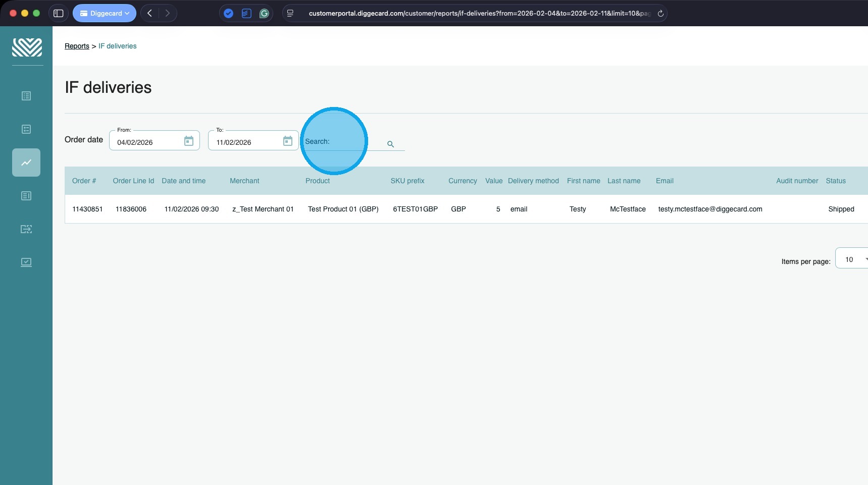Image resolution: width=868 pixels, height=485 pixels.
Task: Click the testy.mctestface@diggecard.com email cell
Action: pyautogui.click(x=710, y=209)
